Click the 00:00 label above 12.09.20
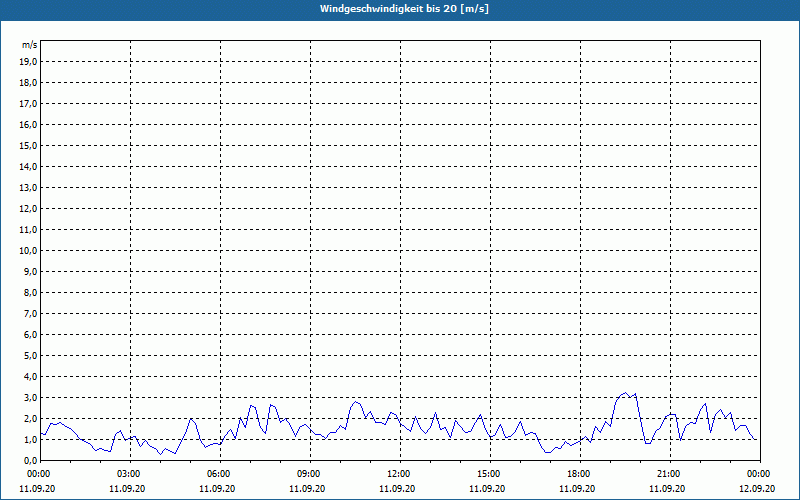The width and height of the screenshot is (800, 500). 760,474
